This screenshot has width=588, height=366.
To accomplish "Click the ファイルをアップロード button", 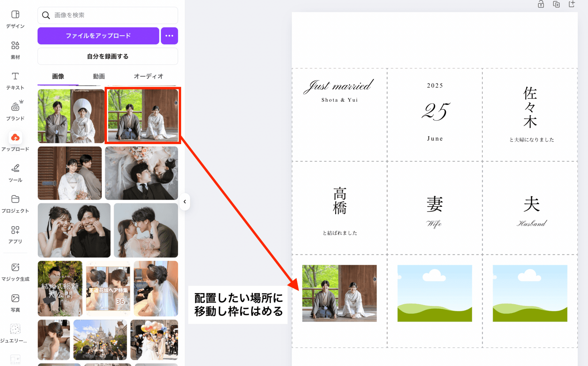I will (x=98, y=36).
